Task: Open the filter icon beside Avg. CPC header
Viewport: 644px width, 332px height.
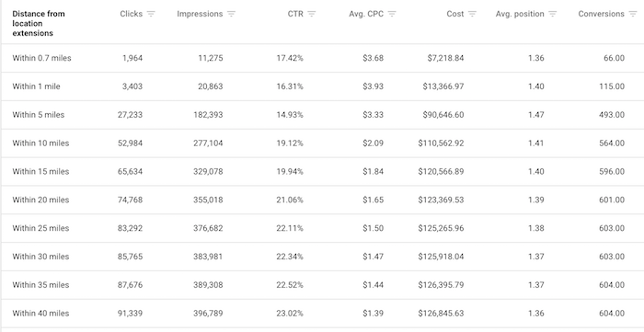Action: point(392,14)
